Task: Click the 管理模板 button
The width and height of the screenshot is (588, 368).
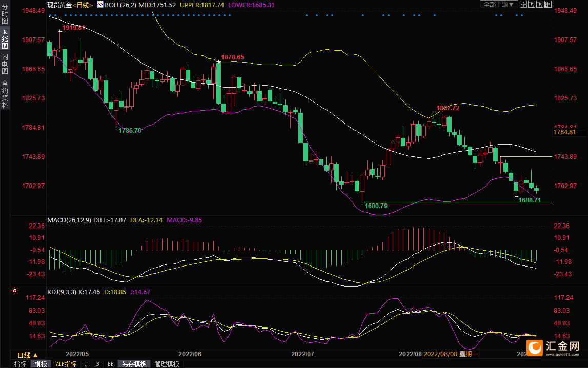Action: pyautogui.click(x=167, y=364)
